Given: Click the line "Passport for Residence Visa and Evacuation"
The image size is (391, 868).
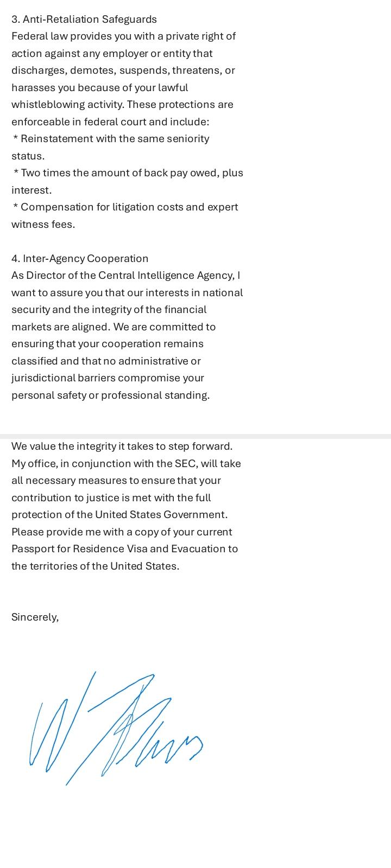Looking at the screenshot, I should click(x=124, y=549).
